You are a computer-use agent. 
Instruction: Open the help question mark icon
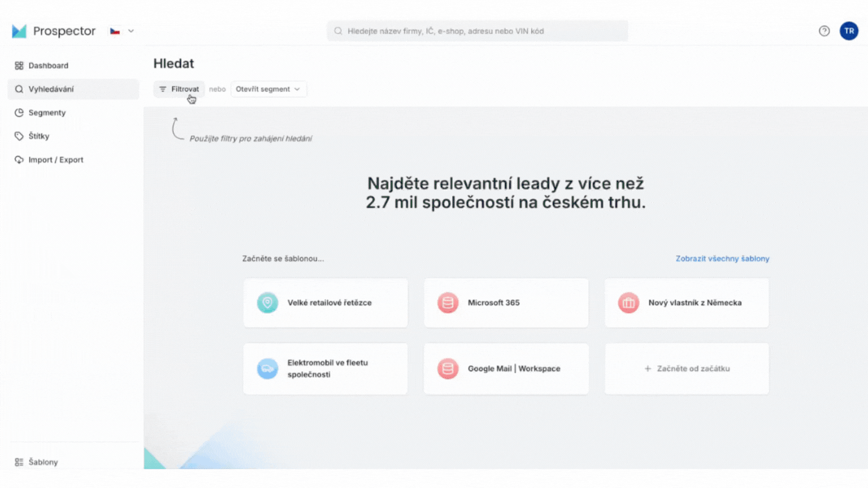point(824,31)
